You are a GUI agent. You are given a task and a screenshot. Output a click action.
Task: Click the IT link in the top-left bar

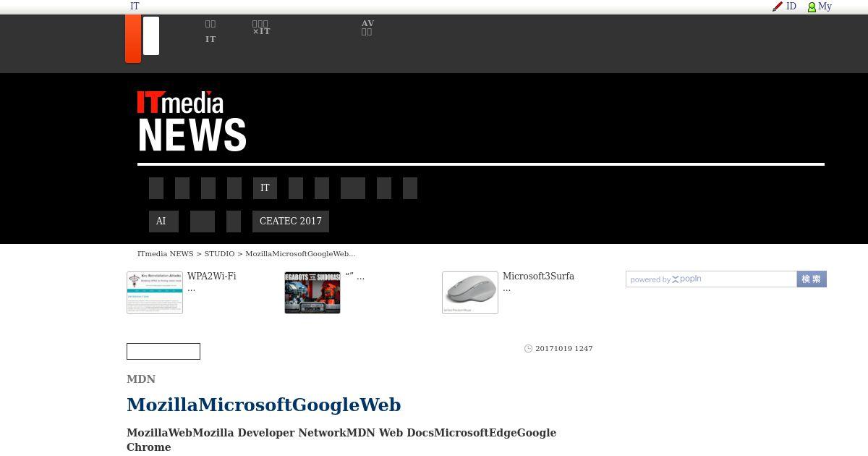pos(135,7)
